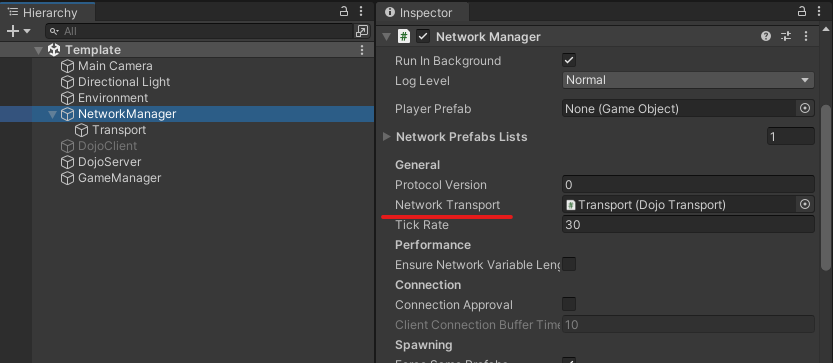Open Network Manager help reference icon
The height and width of the screenshot is (363, 833).
click(x=766, y=36)
